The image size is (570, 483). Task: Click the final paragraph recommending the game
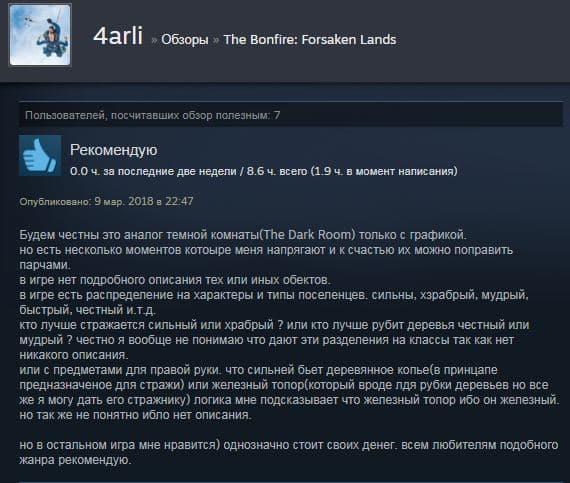click(289, 452)
